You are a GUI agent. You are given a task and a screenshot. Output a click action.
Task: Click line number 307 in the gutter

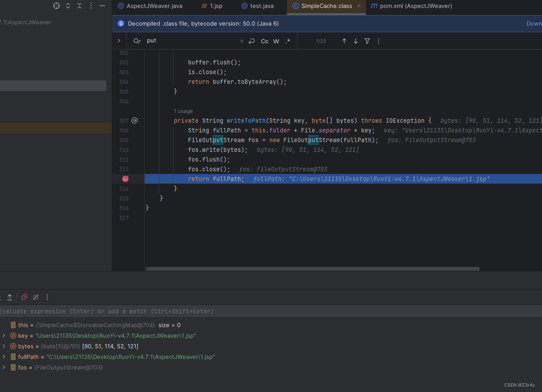124,121
